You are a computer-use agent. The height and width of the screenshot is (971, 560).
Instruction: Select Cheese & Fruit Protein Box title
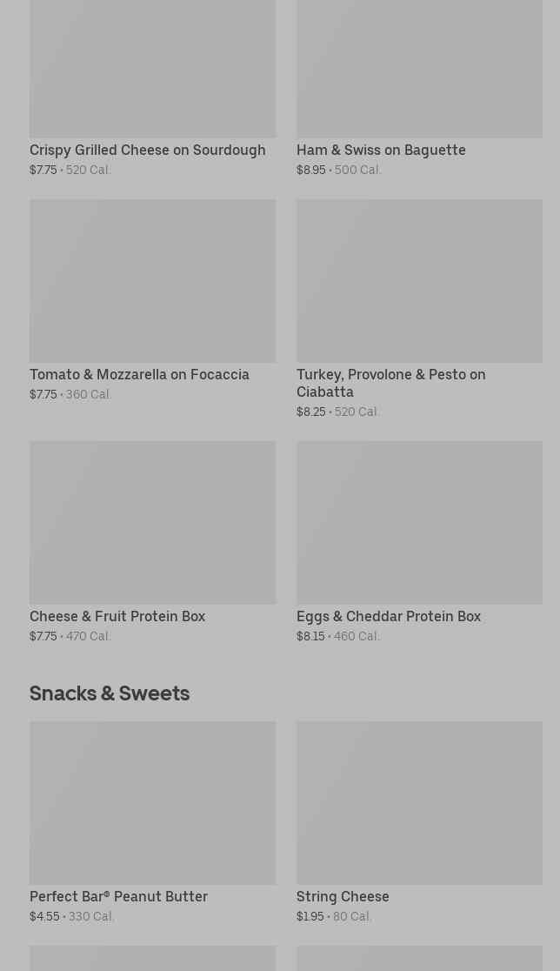click(x=117, y=616)
